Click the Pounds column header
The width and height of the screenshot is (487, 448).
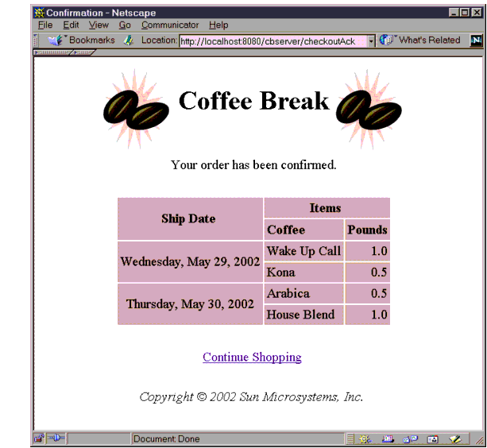pyautogui.click(x=367, y=230)
